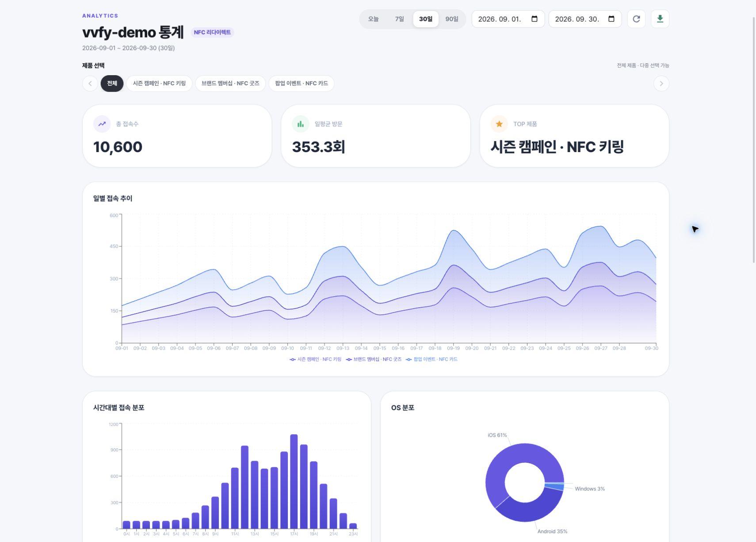Click the star icon in TOP 제품 card
This screenshot has height=542, width=756.
point(499,124)
